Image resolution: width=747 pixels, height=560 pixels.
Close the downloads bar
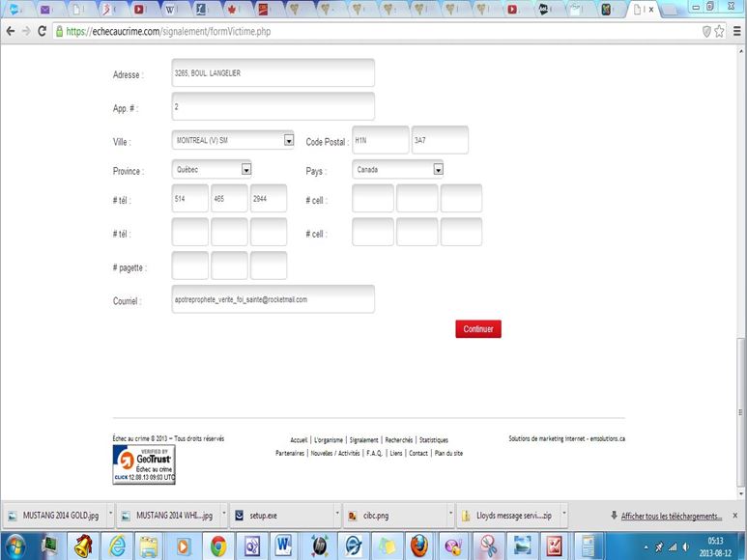[734, 516]
